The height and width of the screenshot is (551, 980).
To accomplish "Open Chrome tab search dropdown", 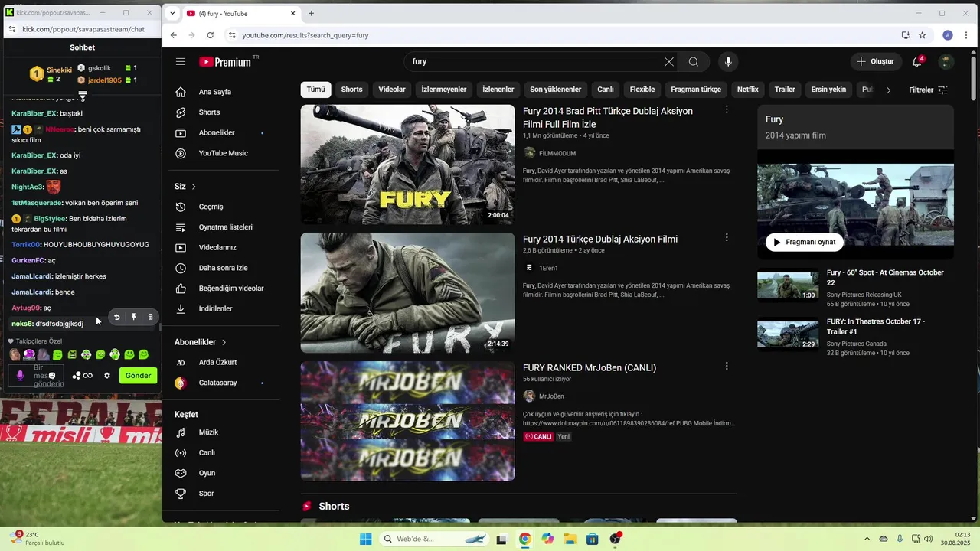I will coord(173,13).
